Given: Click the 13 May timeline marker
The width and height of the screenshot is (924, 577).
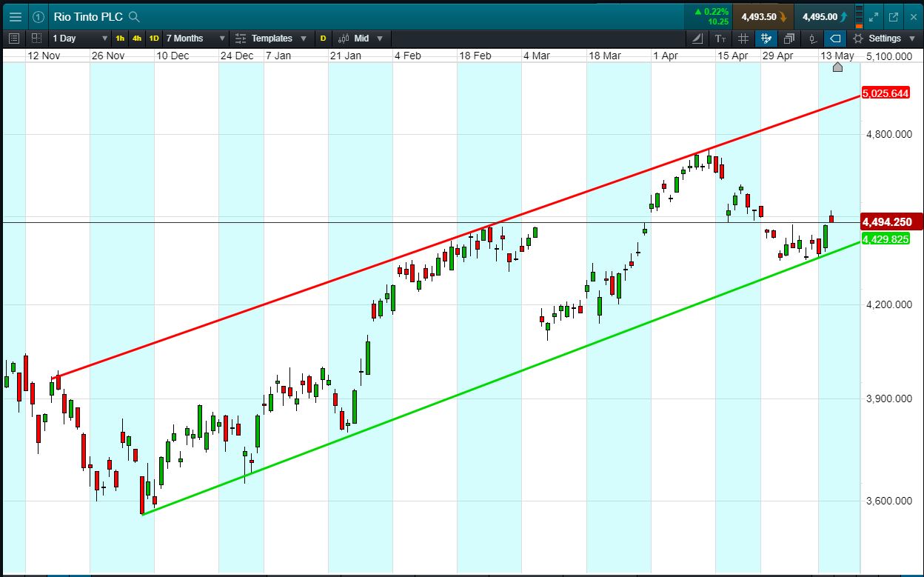Looking at the screenshot, I should pyautogui.click(x=837, y=67).
